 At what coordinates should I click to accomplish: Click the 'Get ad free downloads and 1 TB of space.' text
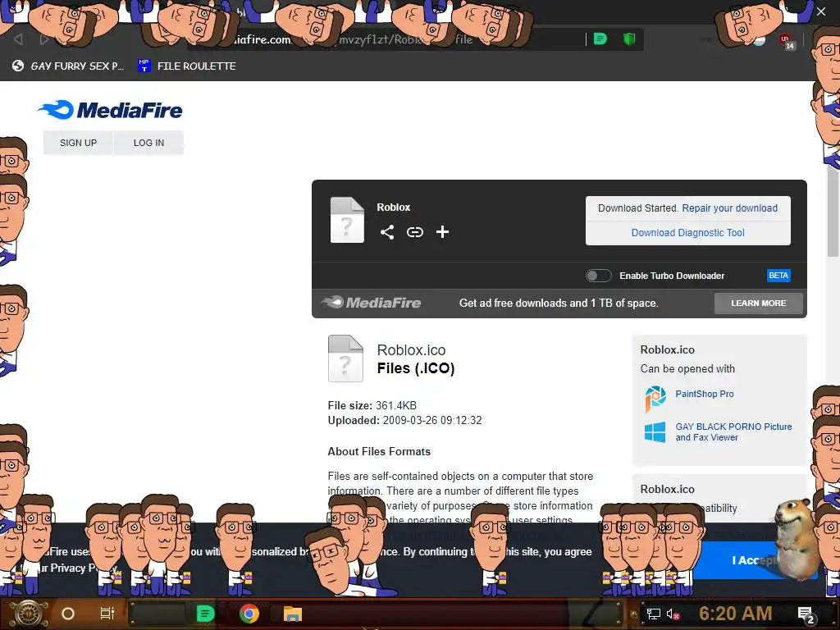[x=559, y=304]
